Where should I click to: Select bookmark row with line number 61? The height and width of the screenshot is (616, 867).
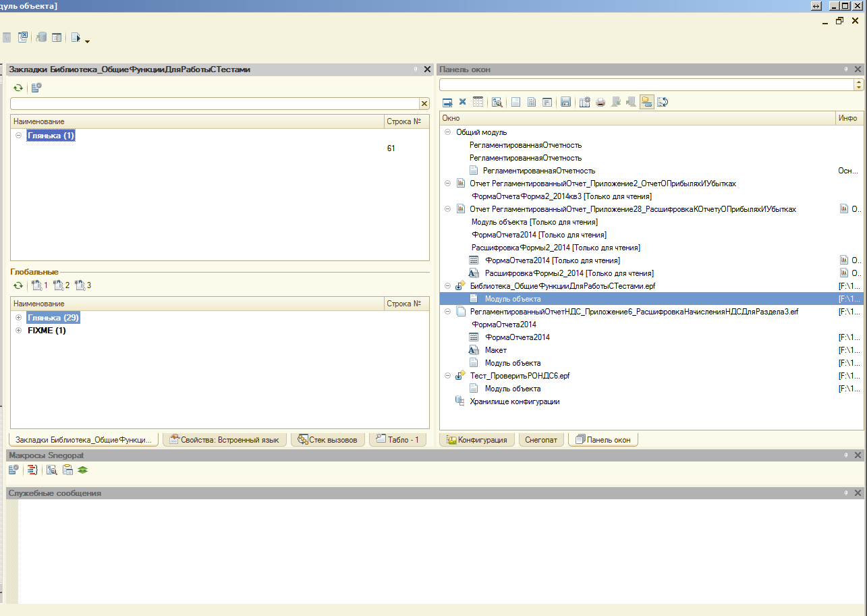(x=220, y=148)
